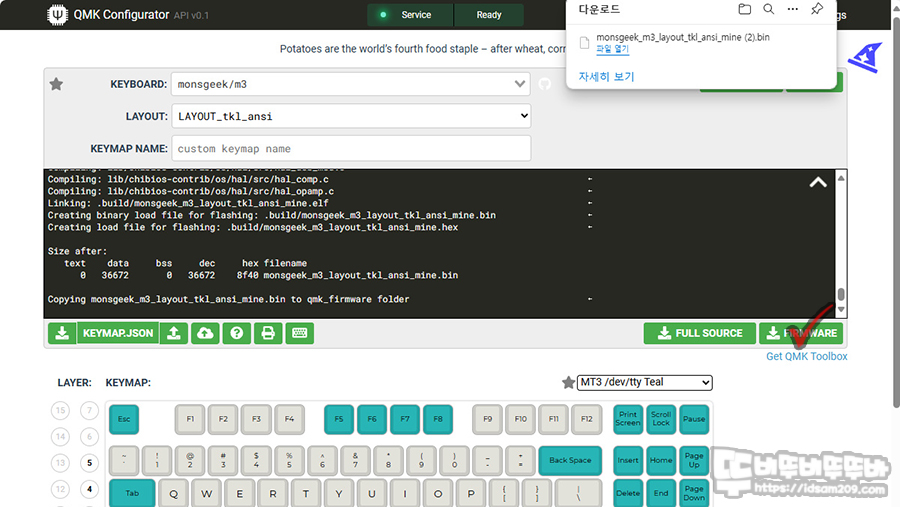900x507 pixels.
Task: Print the keymap with the printer icon
Action: click(x=268, y=333)
